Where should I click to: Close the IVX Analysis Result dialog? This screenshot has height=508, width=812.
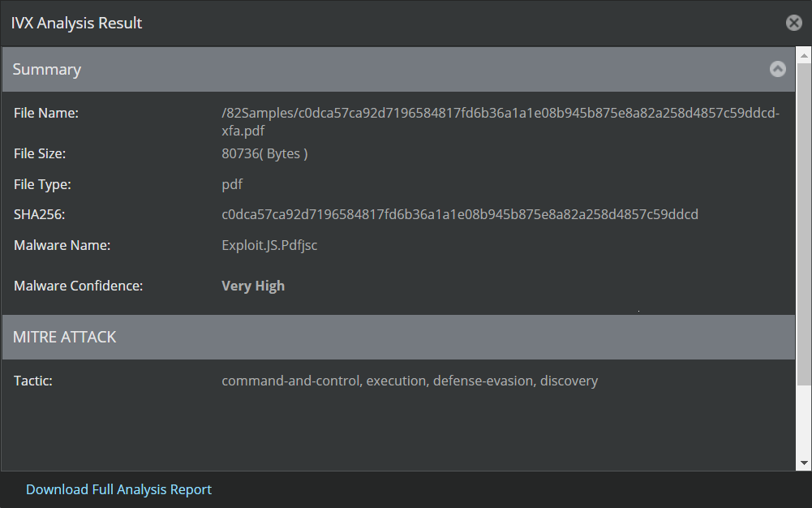(793, 23)
